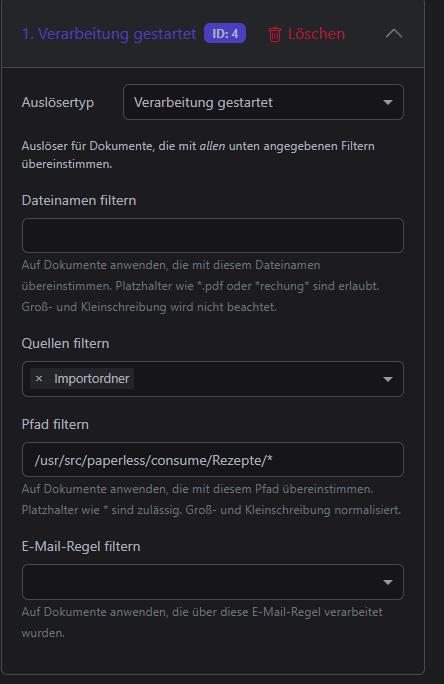Click the Auslösertyp label
The height and width of the screenshot is (684, 444).
[58, 103]
